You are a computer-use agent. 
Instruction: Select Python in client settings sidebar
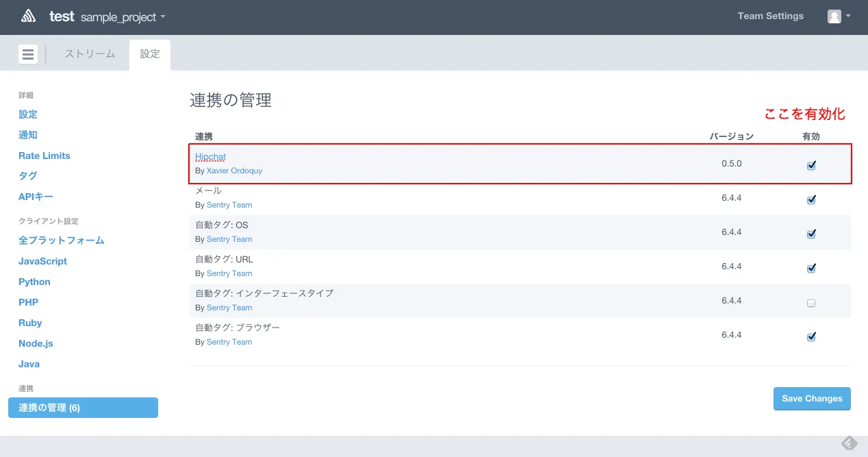tap(34, 282)
